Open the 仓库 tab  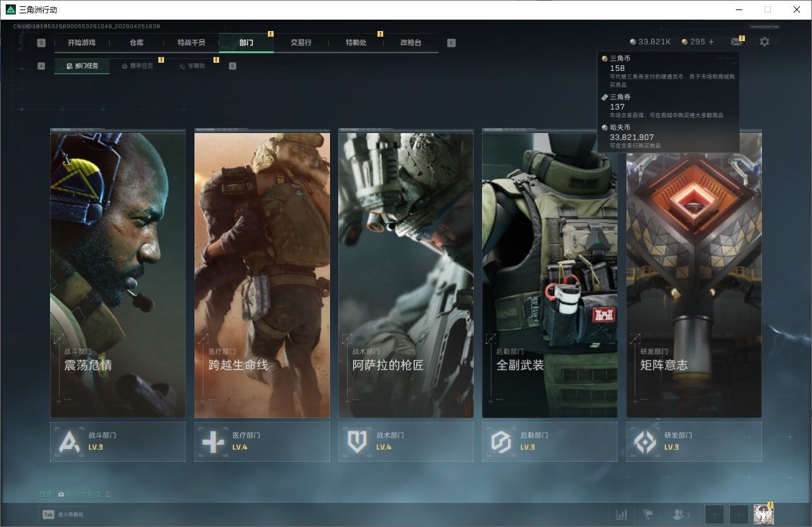(x=136, y=42)
